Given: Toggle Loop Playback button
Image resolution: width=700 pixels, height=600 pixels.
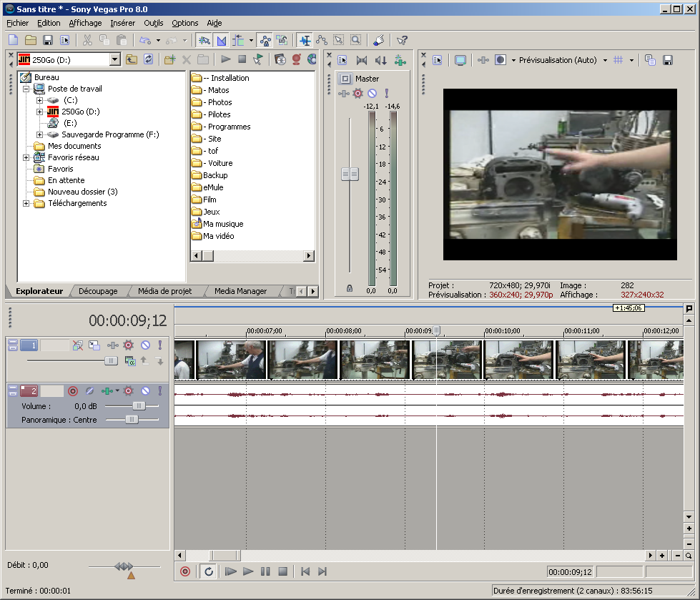Looking at the screenshot, I should pos(209,571).
